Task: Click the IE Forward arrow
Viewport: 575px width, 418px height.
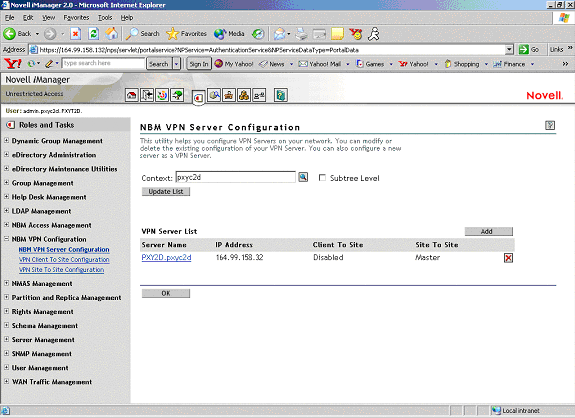Action: click(50, 34)
